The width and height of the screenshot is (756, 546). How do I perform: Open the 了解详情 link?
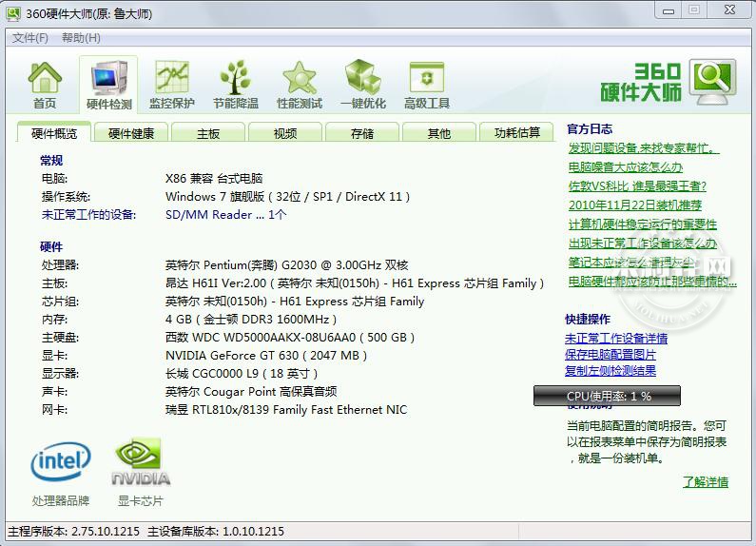706,481
